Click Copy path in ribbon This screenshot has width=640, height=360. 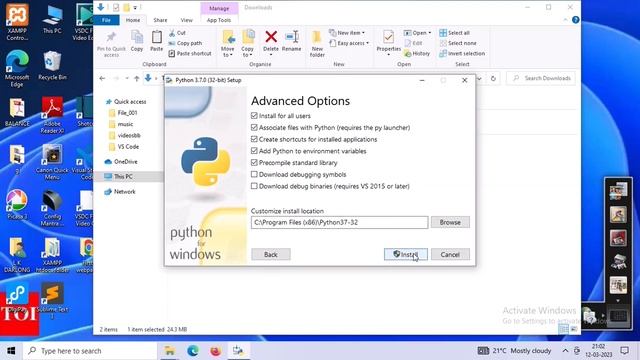coord(185,43)
